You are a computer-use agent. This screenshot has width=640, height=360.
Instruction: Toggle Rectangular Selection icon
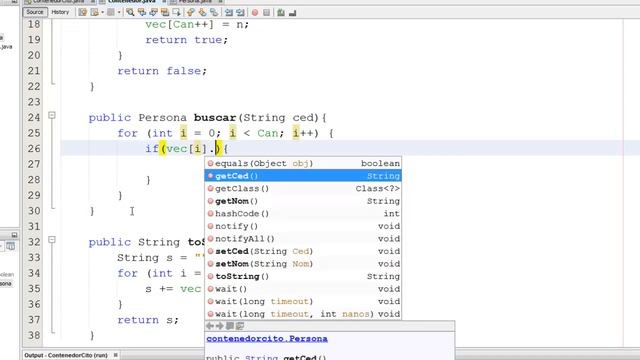176,13
